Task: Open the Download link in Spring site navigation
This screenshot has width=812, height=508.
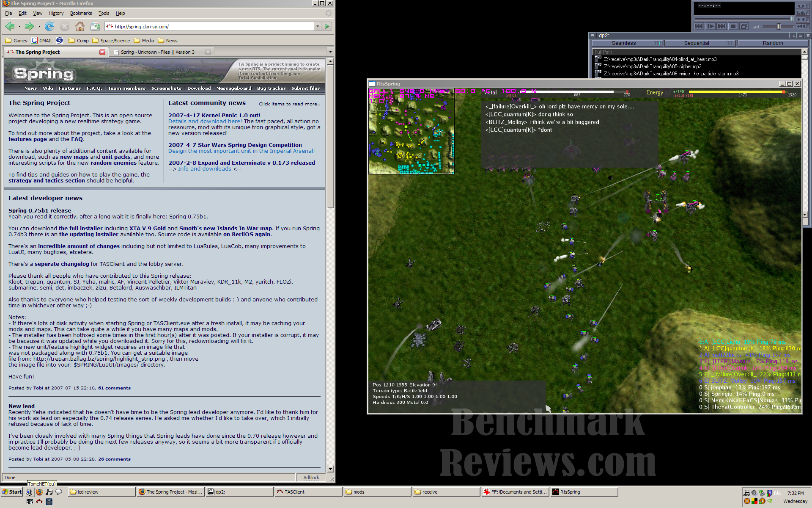Action: pos(199,88)
